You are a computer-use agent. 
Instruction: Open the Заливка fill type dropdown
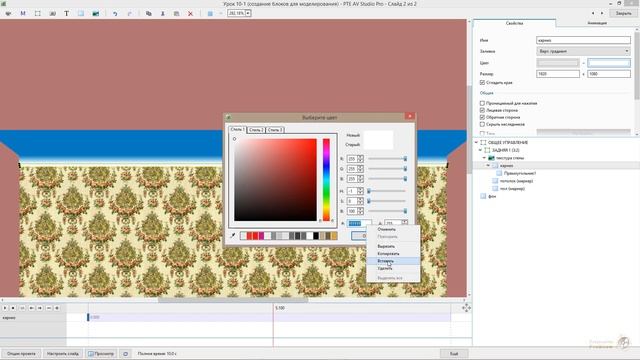(583, 51)
